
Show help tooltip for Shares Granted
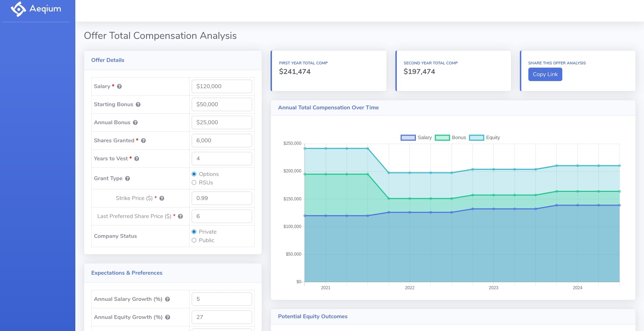coord(144,141)
